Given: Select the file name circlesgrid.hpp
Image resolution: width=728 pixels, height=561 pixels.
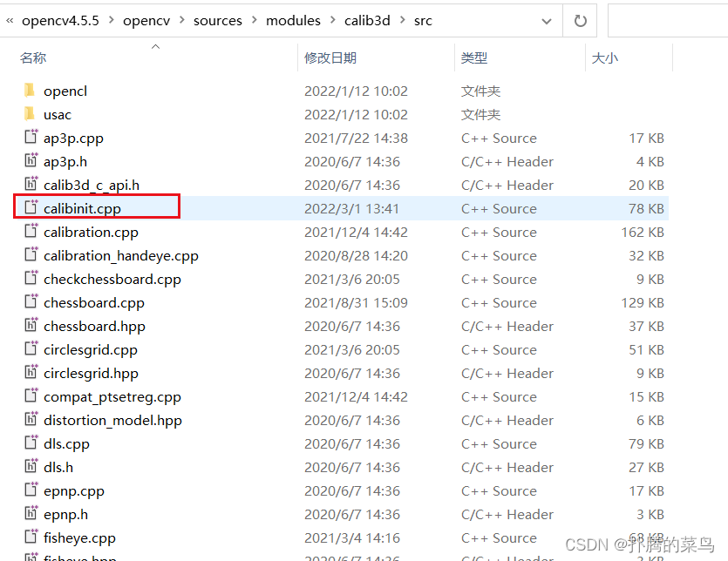Looking at the screenshot, I should tap(91, 373).
